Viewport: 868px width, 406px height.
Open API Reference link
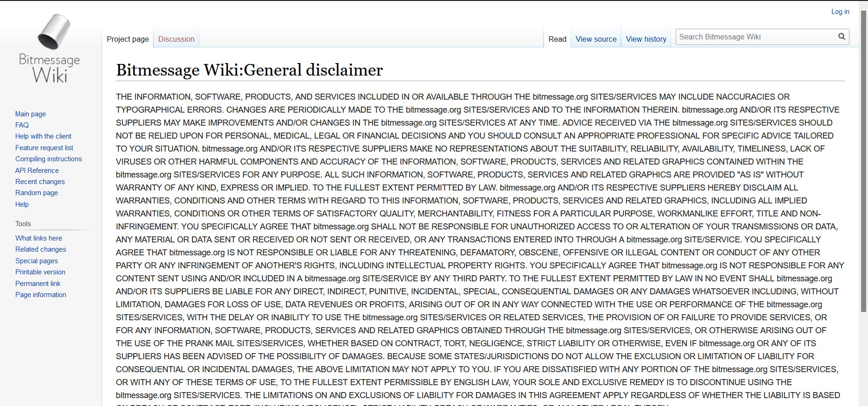pos(37,171)
